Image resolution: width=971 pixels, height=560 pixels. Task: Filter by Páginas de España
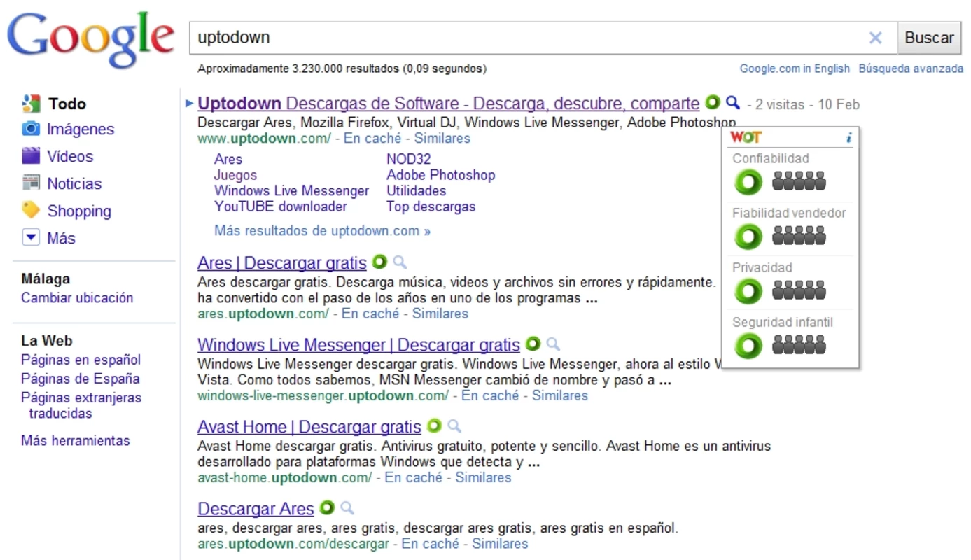click(x=81, y=379)
